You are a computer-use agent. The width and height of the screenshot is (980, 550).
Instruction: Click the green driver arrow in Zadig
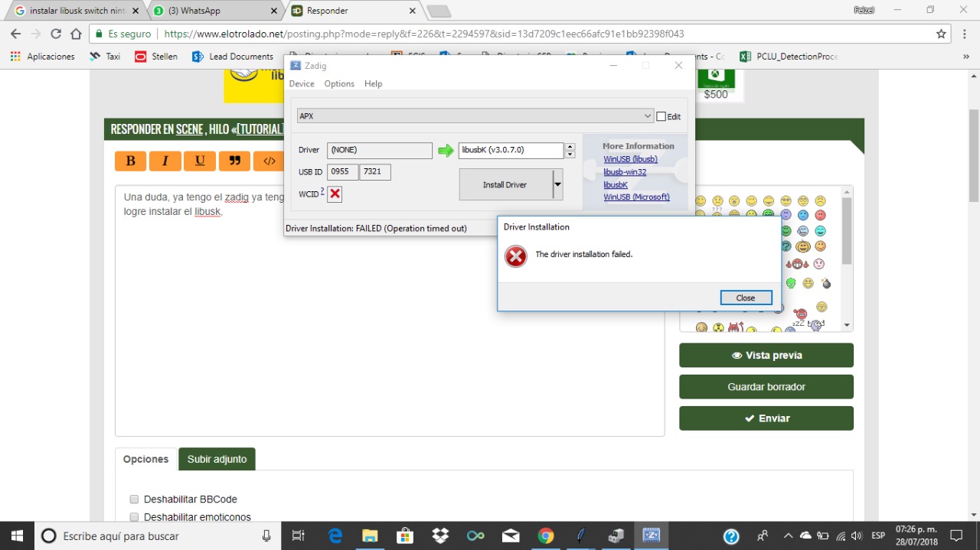[446, 151]
